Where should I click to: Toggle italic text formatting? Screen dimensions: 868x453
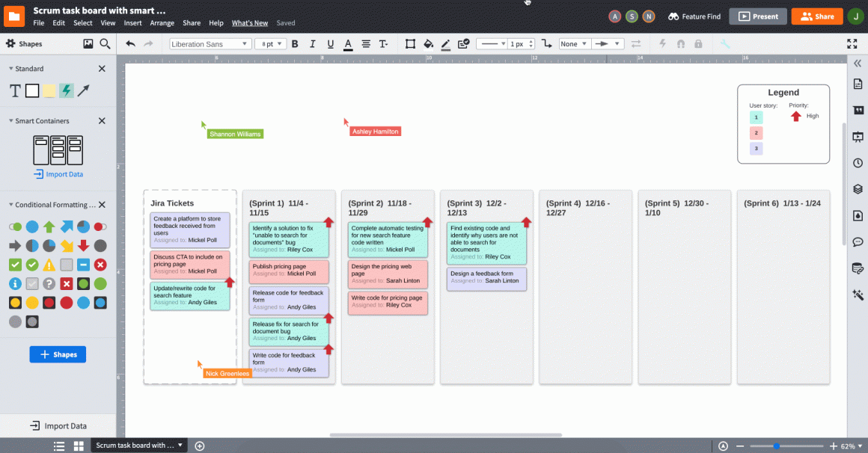312,44
